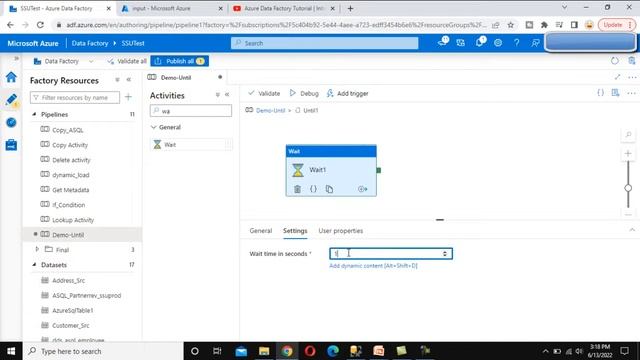Click the Windows Start button
Viewport: 640px width, 360px height.
click(11, 351)
